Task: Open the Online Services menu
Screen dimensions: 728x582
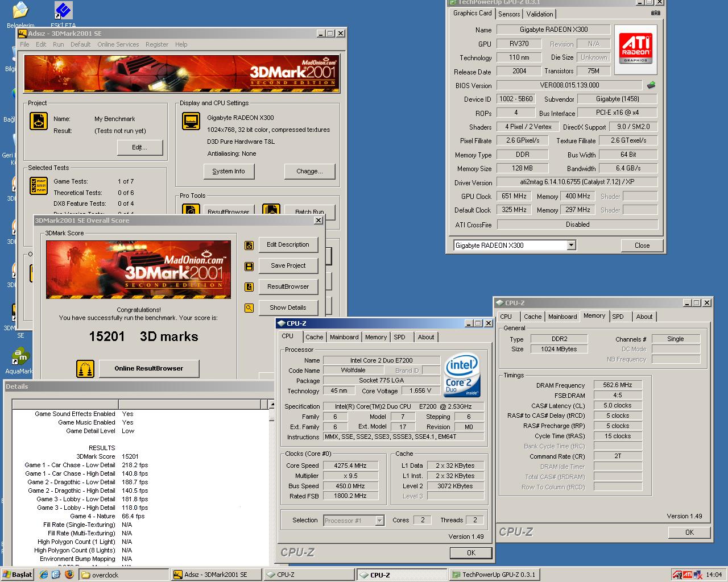Action: coord(118,44)
